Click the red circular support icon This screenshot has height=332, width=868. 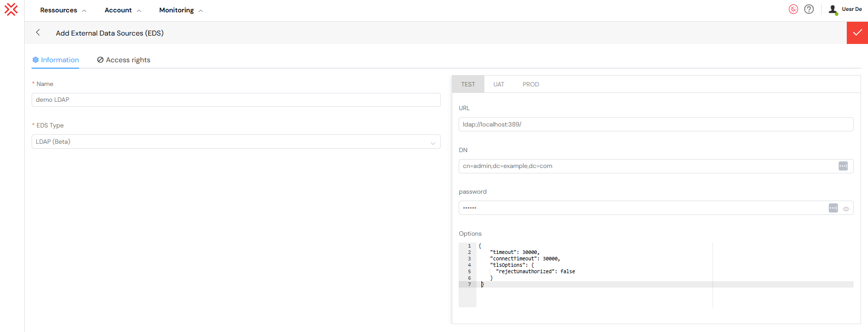point(793,9)
